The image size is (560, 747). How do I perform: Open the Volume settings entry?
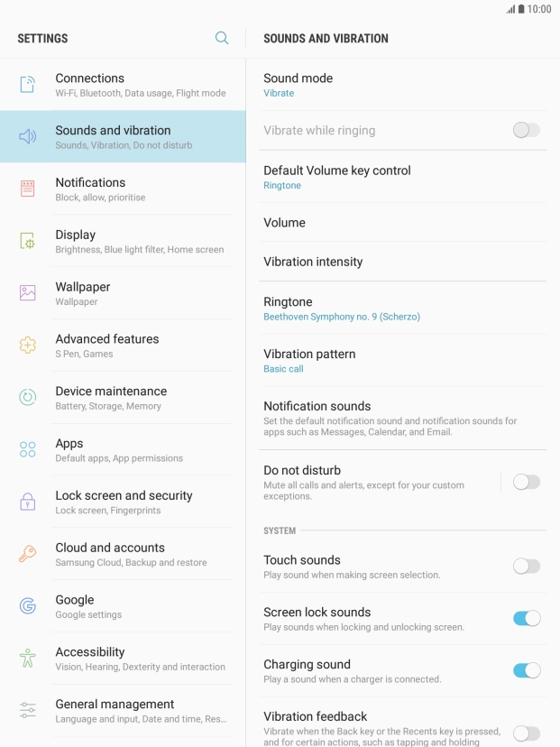[403, 223]
